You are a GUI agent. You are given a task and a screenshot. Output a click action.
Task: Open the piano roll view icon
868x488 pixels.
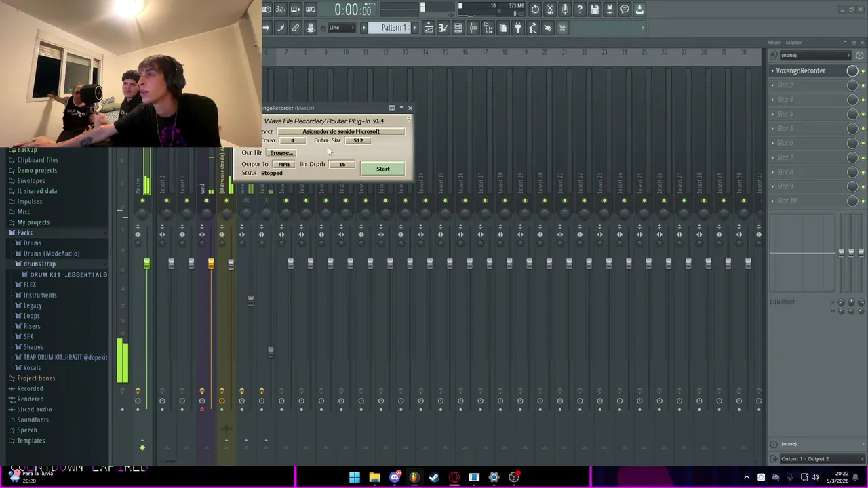(x=443, y=28)
